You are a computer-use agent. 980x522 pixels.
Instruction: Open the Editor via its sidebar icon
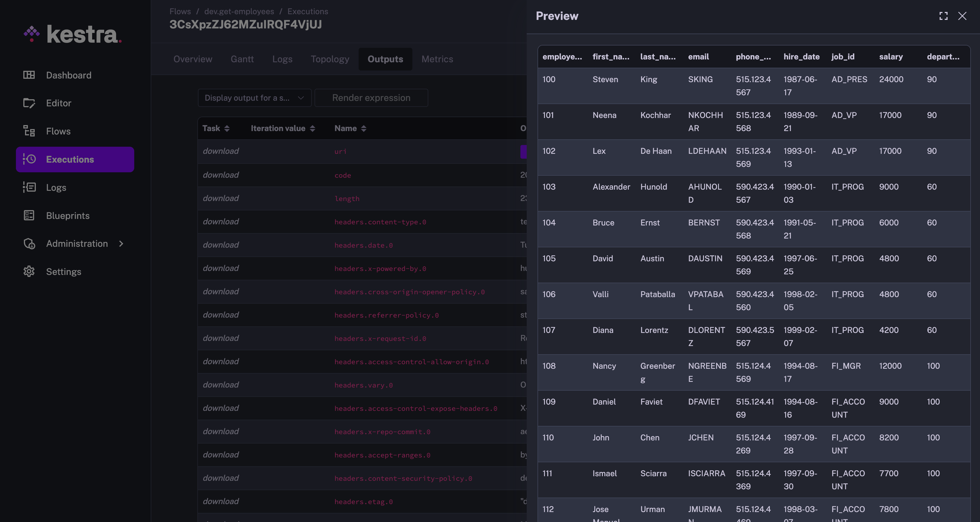pos(29,103)
